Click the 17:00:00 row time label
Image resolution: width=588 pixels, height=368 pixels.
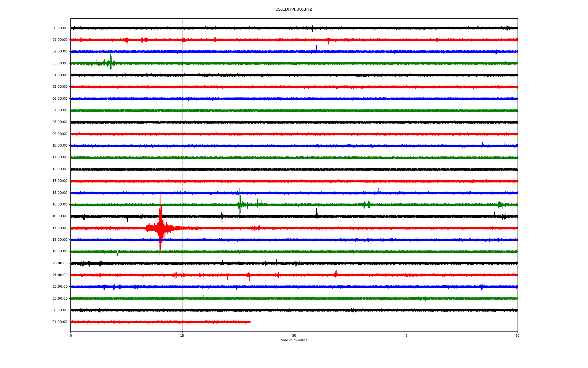(60, 228)
